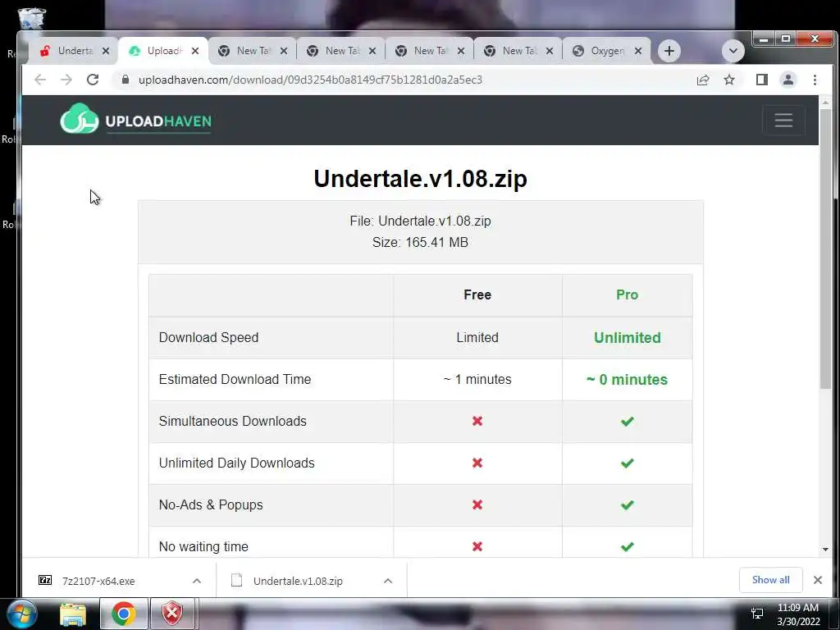Click Show all downloads button
Screen dimensions: 840x630
pyautogui.click(x=770, y=580)
